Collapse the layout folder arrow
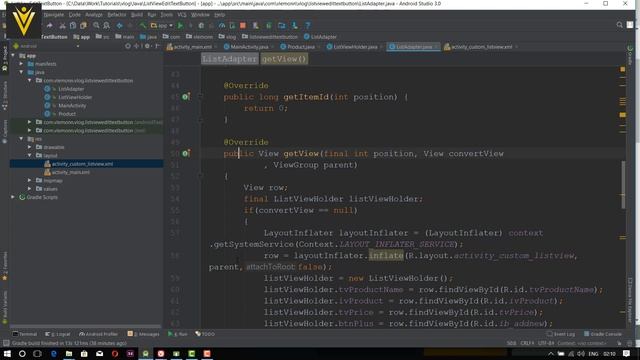 click(29, 156)
